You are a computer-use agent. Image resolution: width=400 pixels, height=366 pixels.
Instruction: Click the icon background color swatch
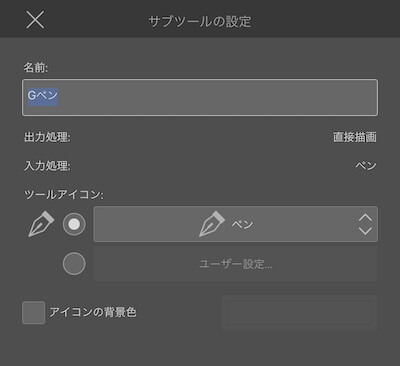[x=300, y=313]
